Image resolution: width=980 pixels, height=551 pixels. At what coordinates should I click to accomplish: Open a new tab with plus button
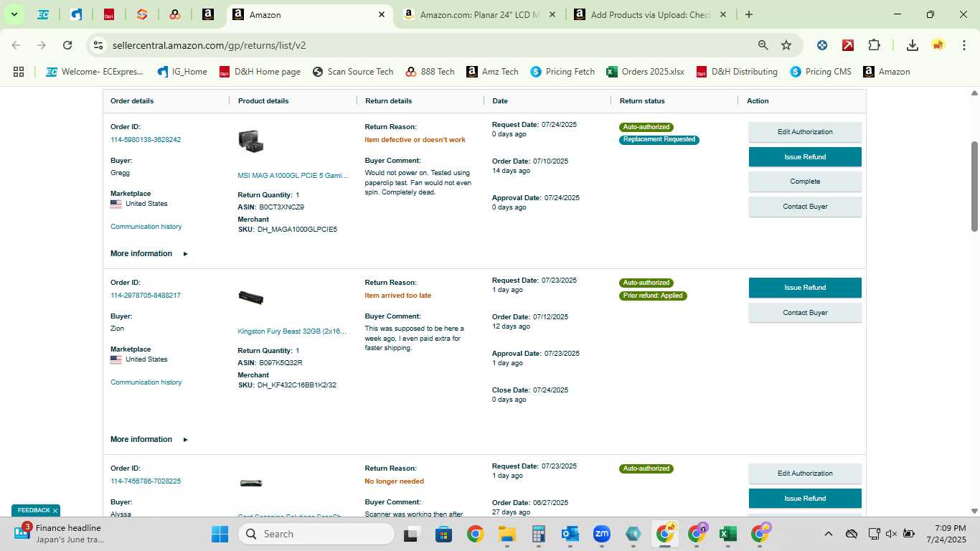[749, 14]
